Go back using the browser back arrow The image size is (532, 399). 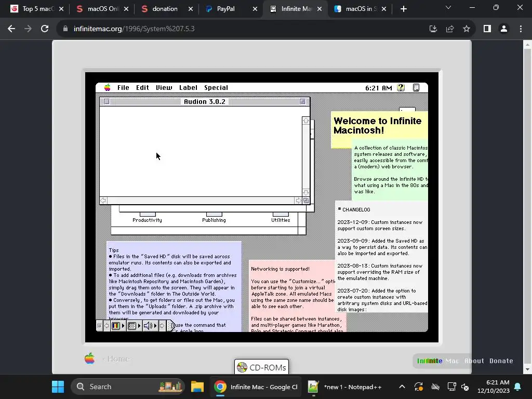pyautogui.click(x=11, y=29)
